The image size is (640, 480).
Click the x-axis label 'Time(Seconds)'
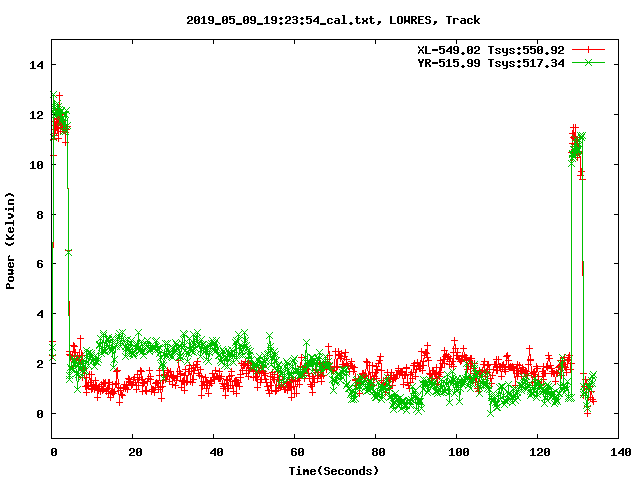(x=333, y=471)
